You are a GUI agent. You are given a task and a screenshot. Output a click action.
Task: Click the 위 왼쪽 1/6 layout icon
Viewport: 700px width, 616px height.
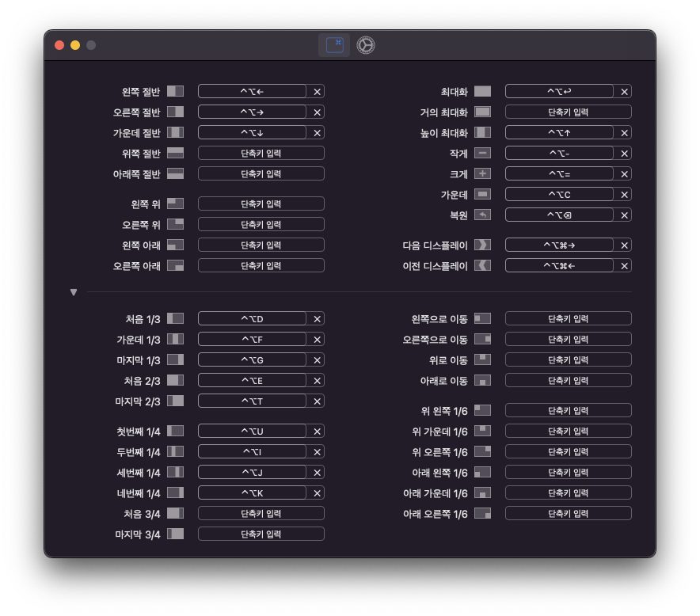[x=482, y=410]
